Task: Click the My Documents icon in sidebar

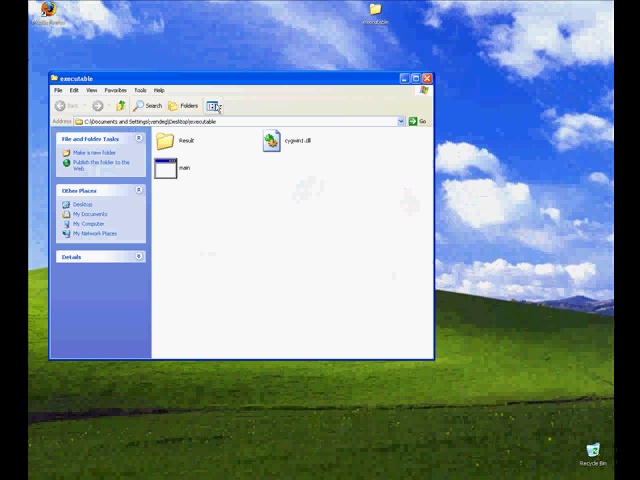Action: 66,214
